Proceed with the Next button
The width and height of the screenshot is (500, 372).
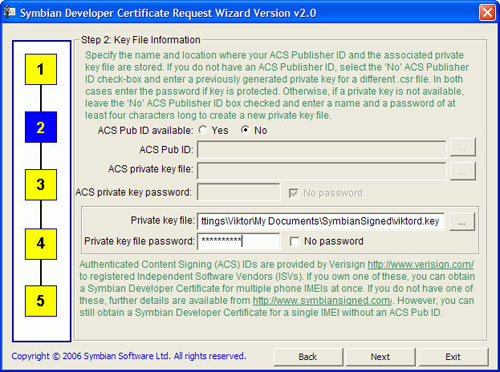click(380, 357)
